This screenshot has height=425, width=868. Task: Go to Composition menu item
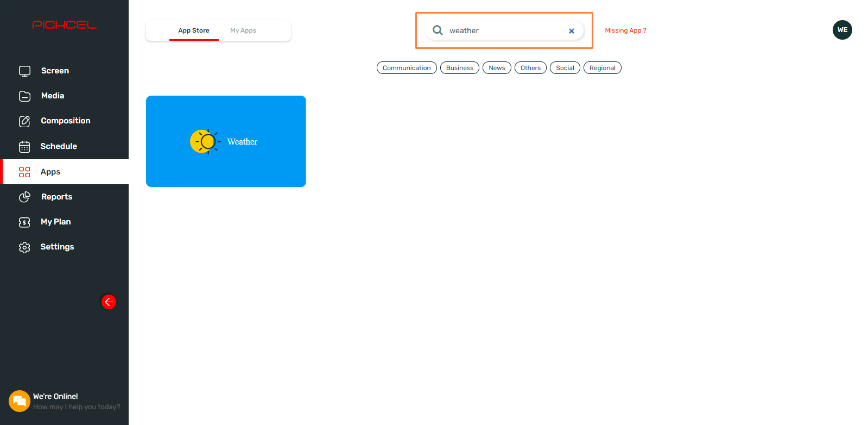(64, 121)
